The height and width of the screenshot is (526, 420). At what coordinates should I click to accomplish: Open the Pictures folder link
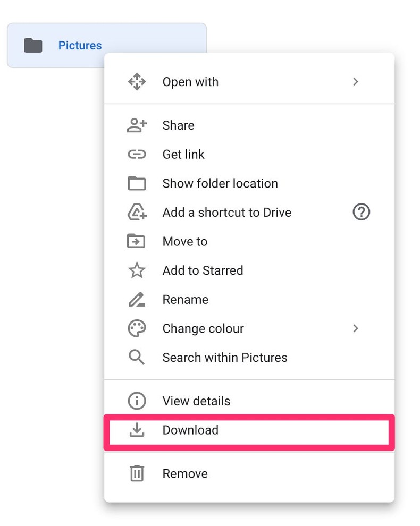80,46
